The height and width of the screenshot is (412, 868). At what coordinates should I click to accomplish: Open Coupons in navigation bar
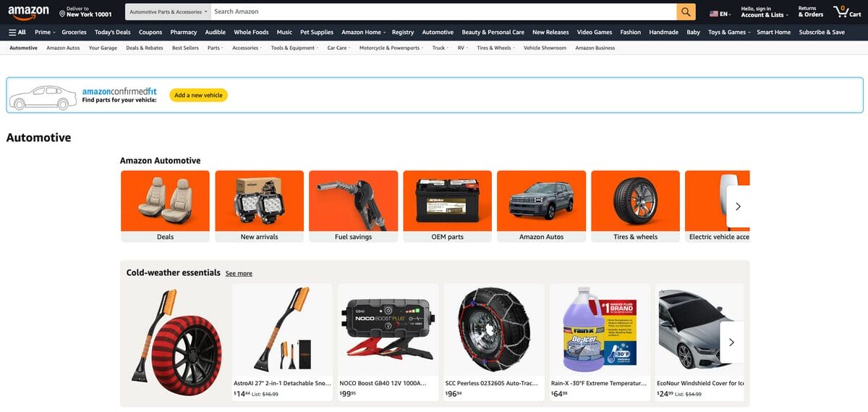tap(150, 32)
